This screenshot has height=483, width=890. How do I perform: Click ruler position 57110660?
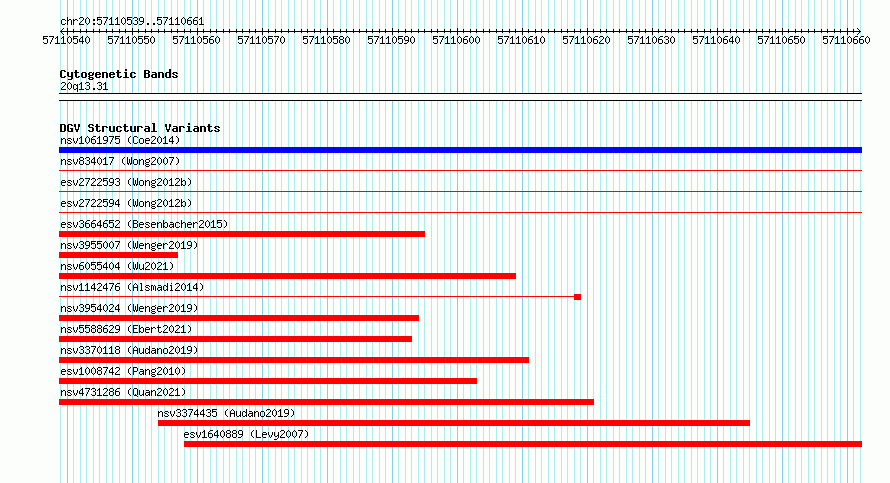tap(846, 40)
